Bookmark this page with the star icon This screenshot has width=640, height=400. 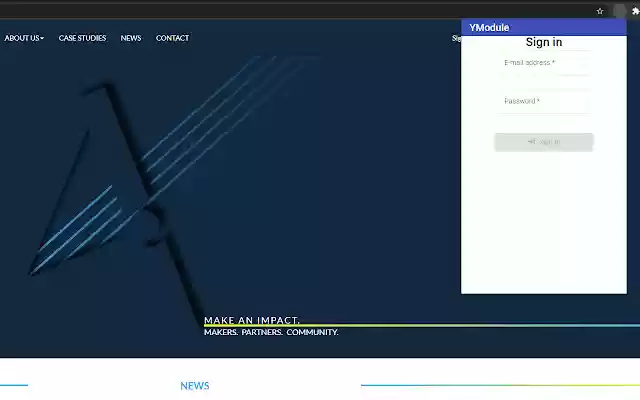pos(600,11)
